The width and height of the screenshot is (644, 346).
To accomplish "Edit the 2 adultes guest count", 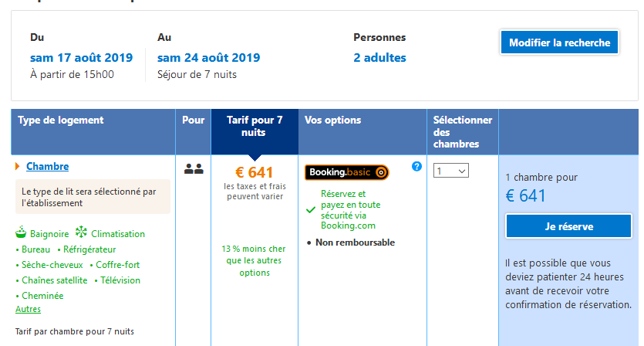I will click(x=380, y=58).
